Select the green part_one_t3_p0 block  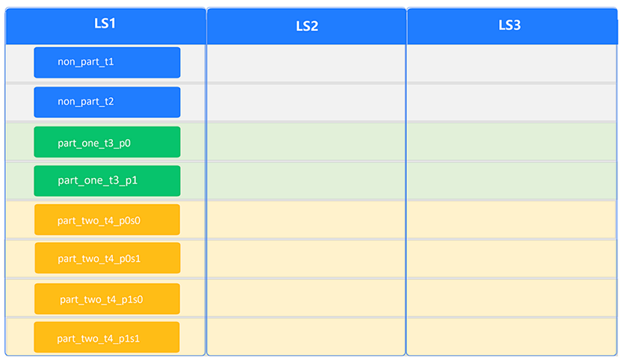click(107, 142)
